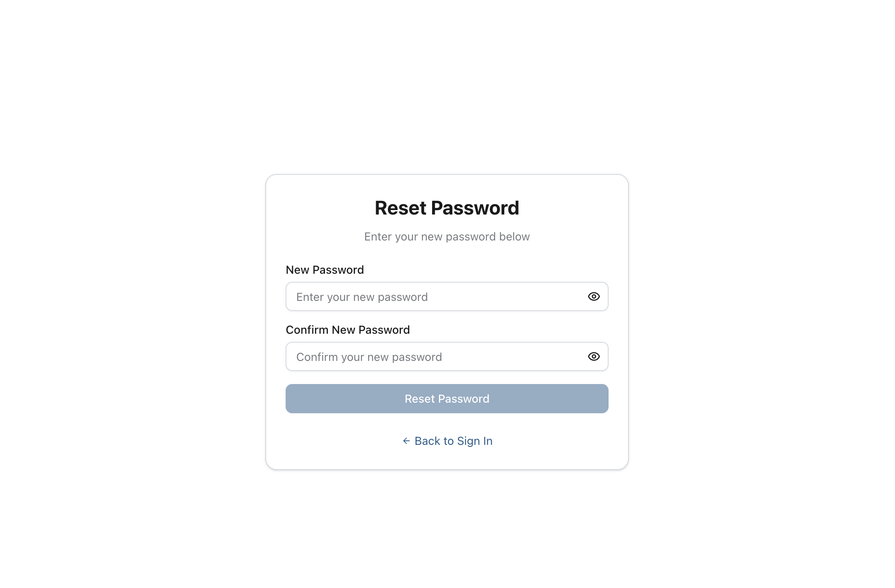Screen dimensions: 895x588
Task: Toggle visibility on the New Password field
Action: click(594, 296)
